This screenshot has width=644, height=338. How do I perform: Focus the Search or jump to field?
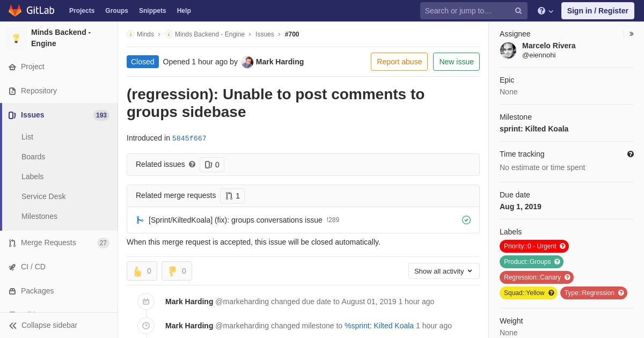point(467,11)
